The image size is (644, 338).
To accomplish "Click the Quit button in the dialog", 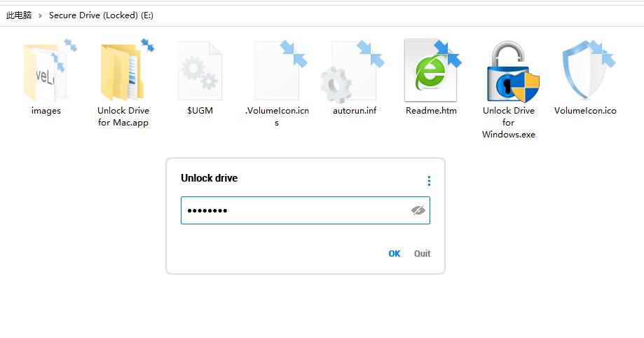I will point(423,253).
